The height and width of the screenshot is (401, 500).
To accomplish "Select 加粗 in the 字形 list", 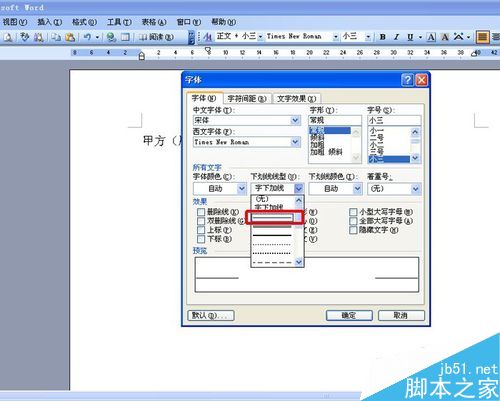I will tap(317, 145).
